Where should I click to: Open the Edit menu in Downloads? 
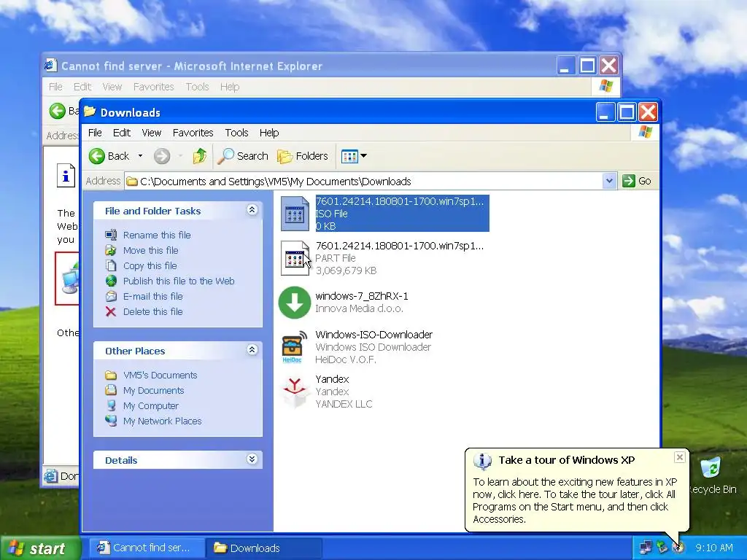(122, 133)
